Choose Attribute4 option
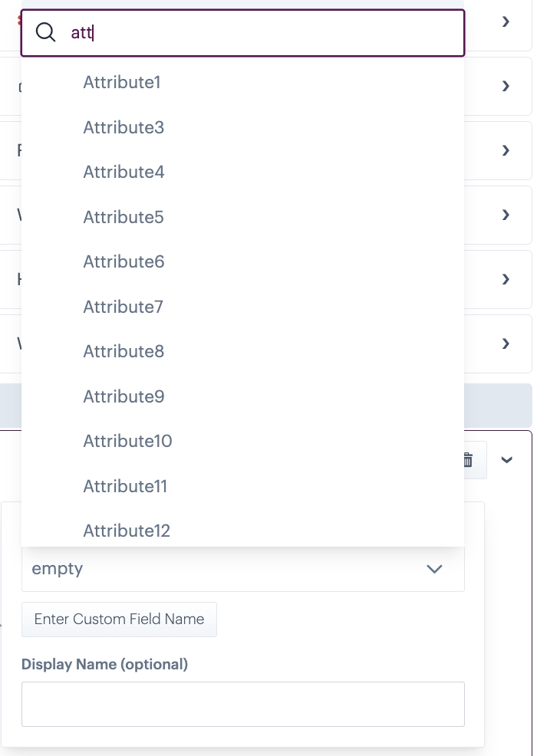537x756 pixels. click(124, 172)
